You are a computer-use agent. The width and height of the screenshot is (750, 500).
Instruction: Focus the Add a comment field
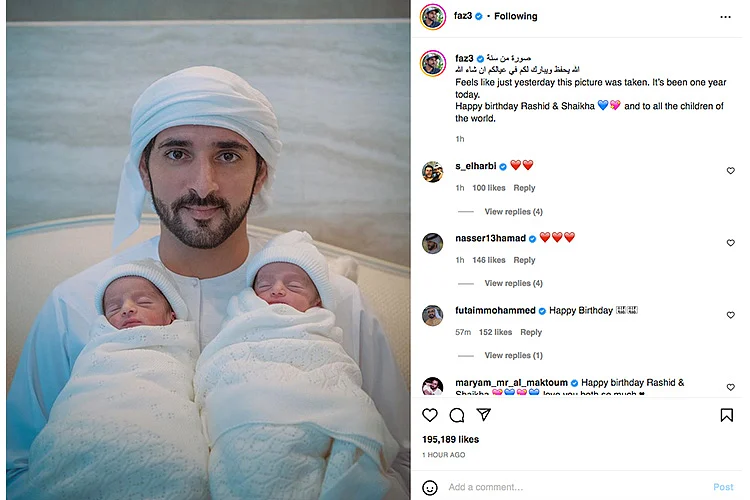coord(576,487)
